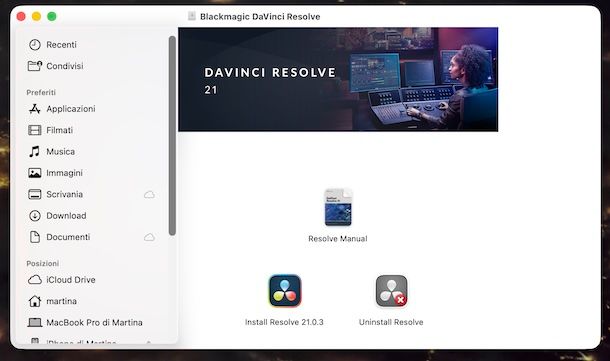Image resolution: width=610 pixels, height=361 pixels.
Task: Go to Applicazioni folder label
Action: 71,109
